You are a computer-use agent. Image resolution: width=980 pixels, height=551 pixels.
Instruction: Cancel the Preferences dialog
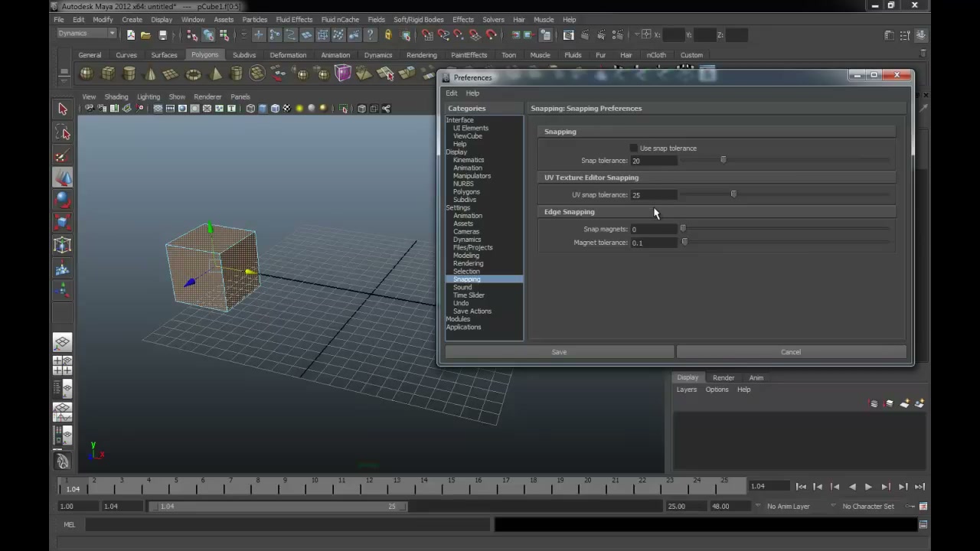coord(791,352)
